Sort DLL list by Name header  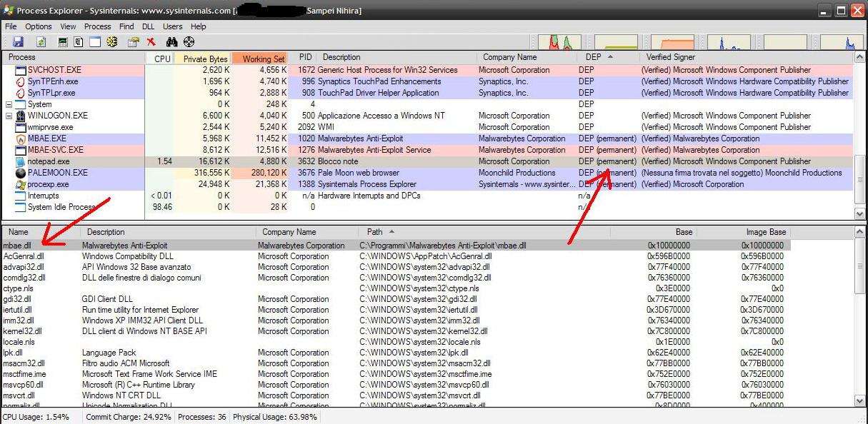click(41, 232)
